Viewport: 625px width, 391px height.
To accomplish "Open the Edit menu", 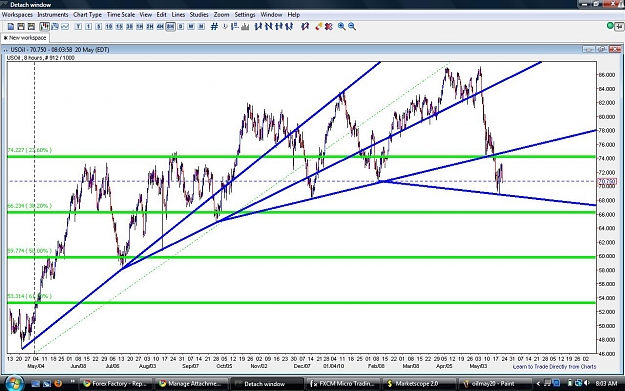I will point(161,15).
